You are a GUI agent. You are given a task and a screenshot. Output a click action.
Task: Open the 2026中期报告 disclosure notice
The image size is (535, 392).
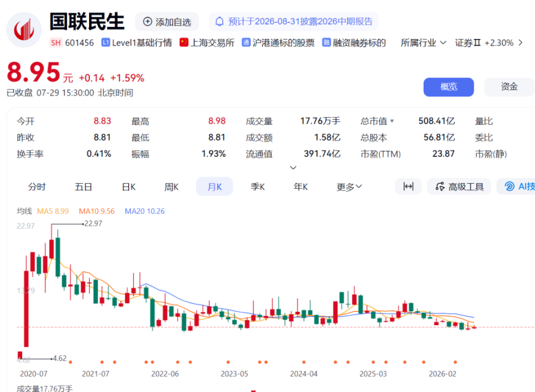pos(294,22)
